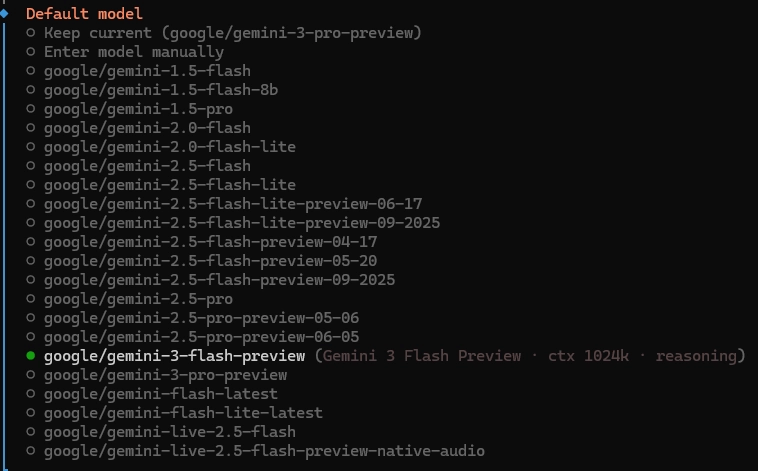Click the highlighted google/gemini-3-flash-preview option
The height and width of the screenshot is (471, 758).
pos(174,356)
